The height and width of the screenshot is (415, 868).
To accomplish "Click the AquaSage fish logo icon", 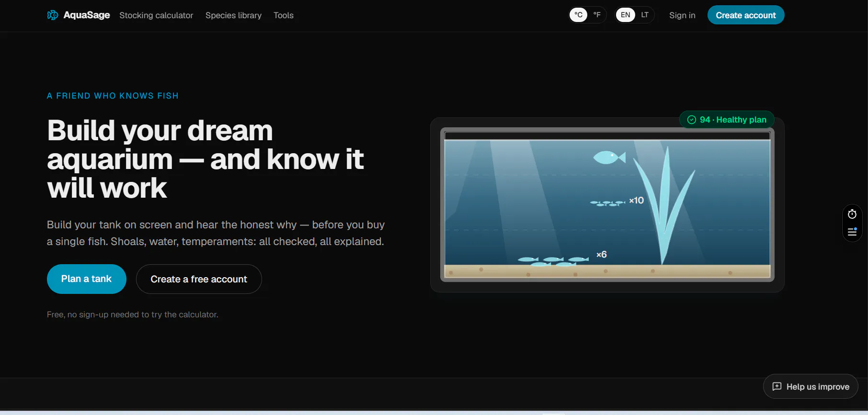I will click(53, 15).
